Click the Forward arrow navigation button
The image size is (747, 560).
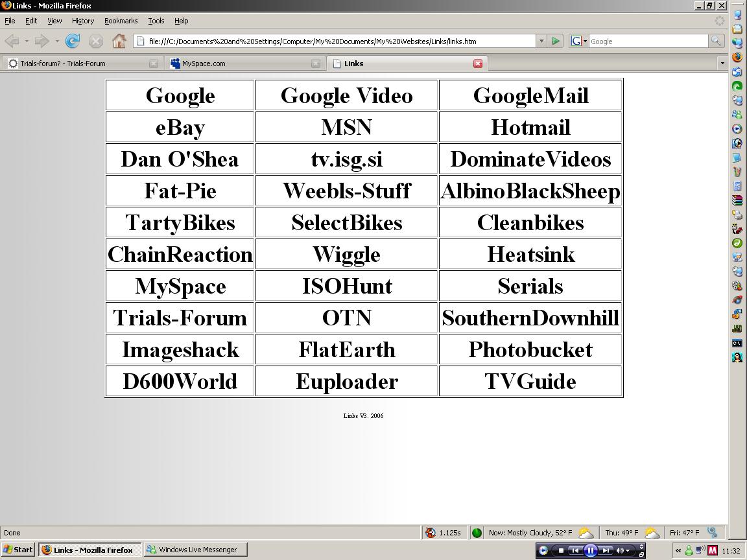pyautogui.click(x=42, y=41)
